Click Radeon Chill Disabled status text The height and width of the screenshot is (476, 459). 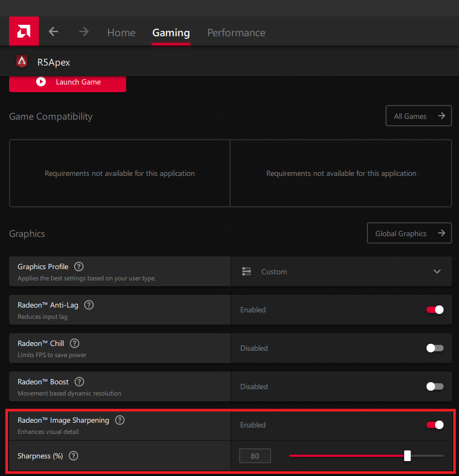click(254, 348)
